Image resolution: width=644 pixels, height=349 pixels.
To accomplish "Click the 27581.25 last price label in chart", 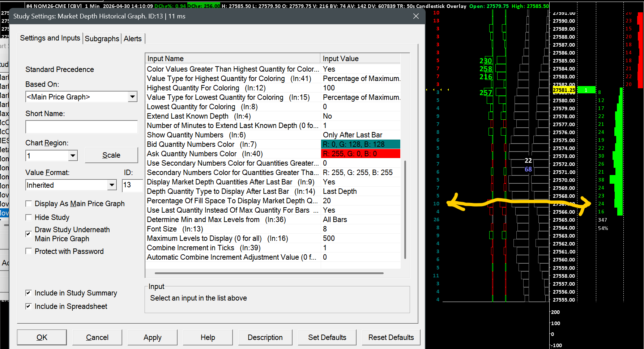I will point(564,90).
